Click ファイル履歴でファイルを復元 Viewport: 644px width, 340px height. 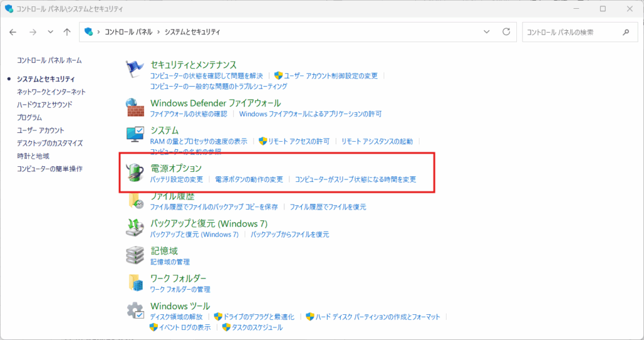(328, 207)
